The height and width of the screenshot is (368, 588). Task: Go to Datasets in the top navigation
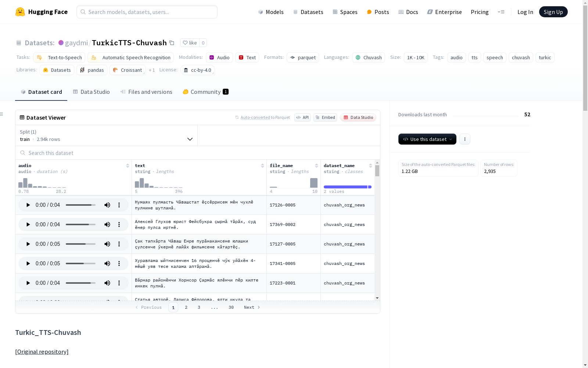pyautogui.click(x=308, y=12)
